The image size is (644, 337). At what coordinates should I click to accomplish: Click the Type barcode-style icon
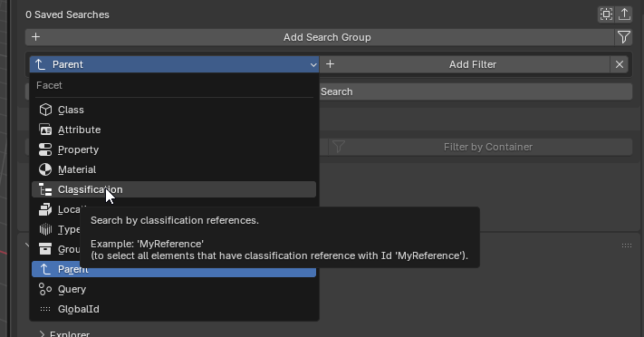click(45, 229)
